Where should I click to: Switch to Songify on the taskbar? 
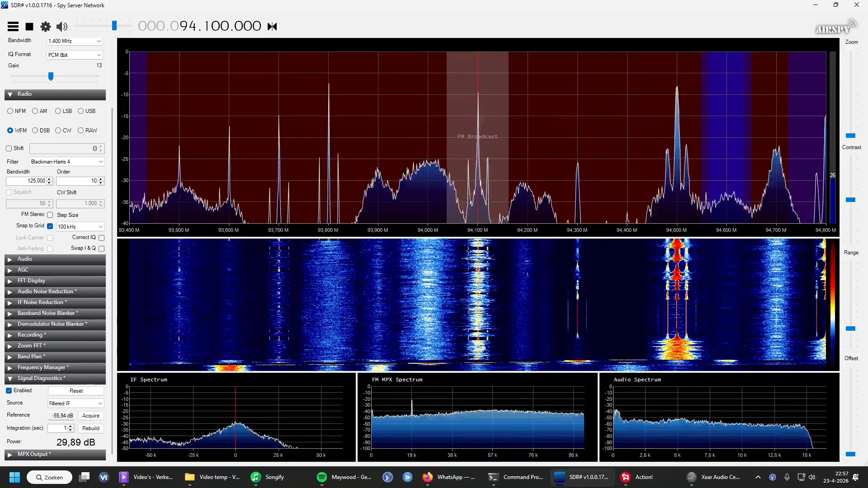pos(268,477)
